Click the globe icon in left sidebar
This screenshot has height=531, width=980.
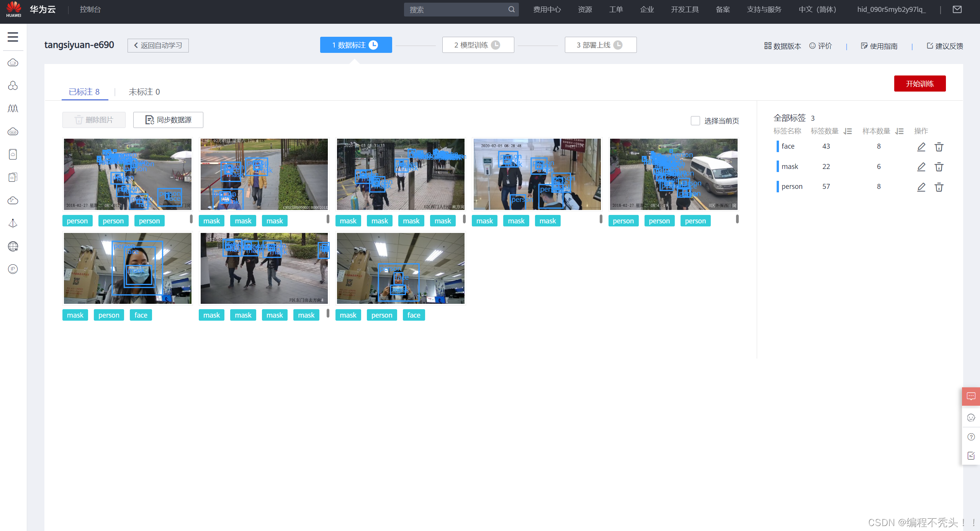pyautogui.click(x=13, y=246)
